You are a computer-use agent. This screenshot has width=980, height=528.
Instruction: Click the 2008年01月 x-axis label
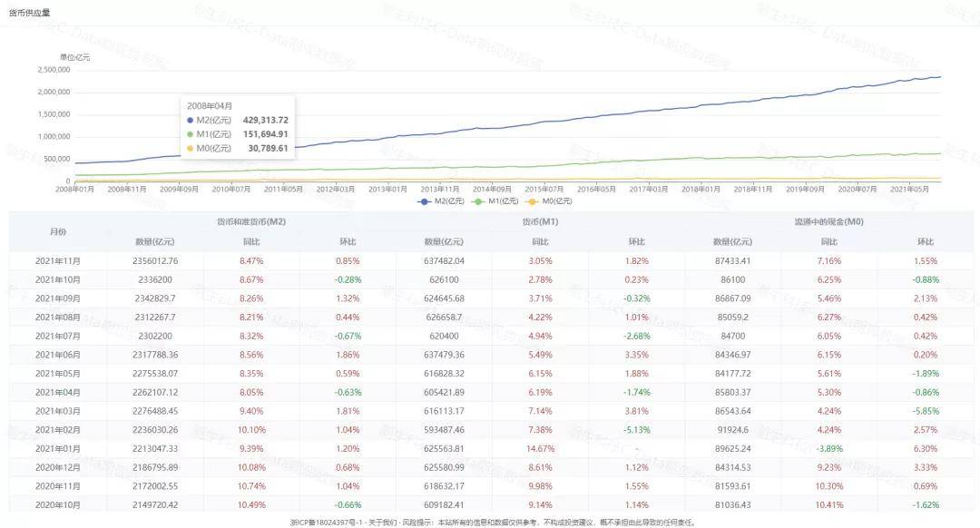(x=75, y=189)
